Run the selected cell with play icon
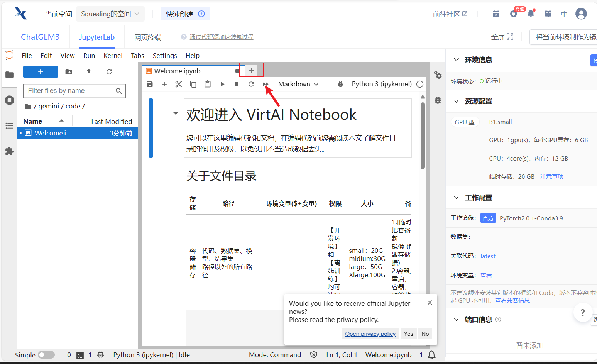 click(222, 84)
